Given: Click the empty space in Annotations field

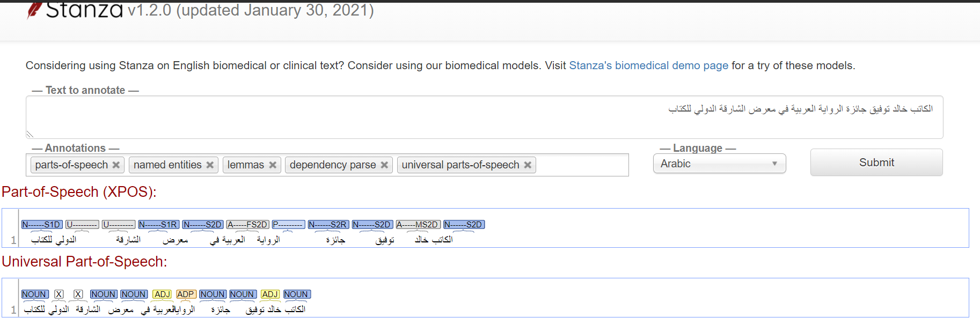Looking at the screenshot, I should coord(582,165).
